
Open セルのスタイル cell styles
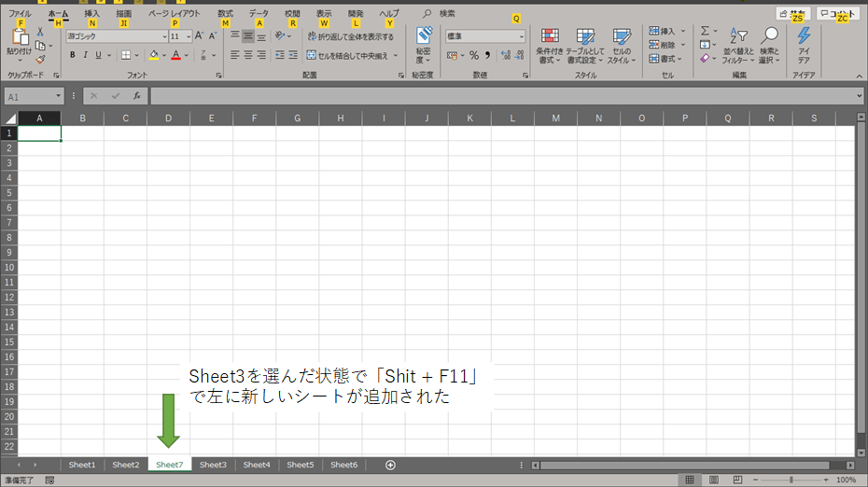tap(622, 46)
